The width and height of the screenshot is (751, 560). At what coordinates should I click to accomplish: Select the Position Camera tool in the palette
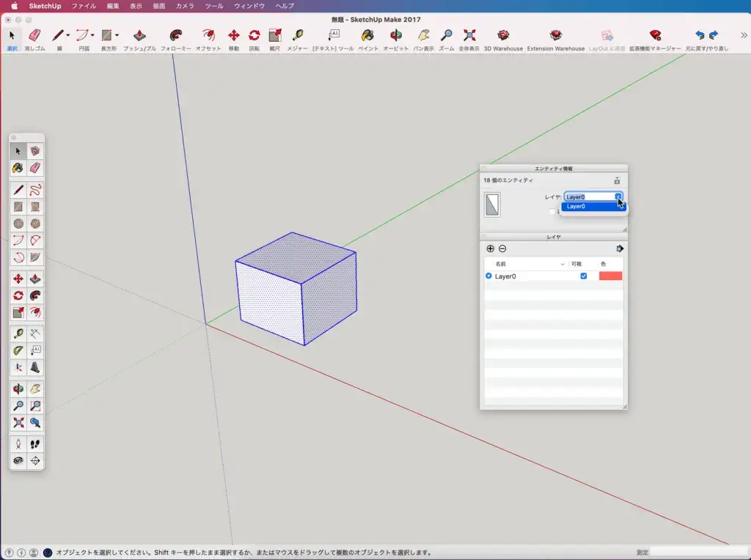pyautogui.click(x=18, y=444)
